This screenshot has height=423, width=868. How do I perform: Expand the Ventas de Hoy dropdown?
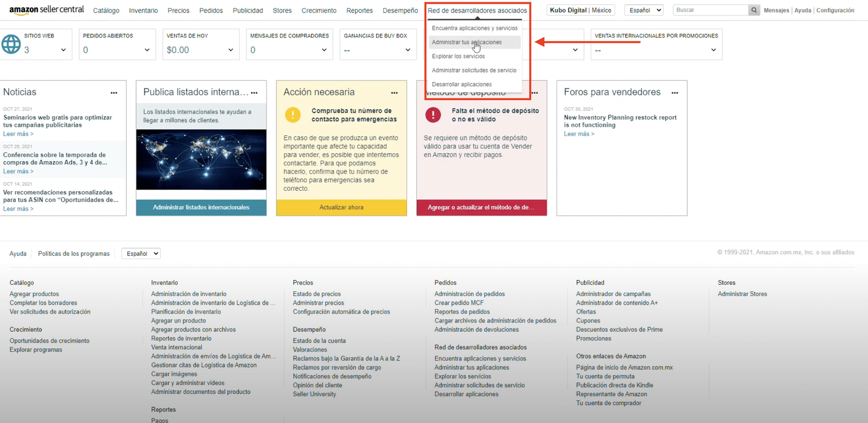point(231,50)
